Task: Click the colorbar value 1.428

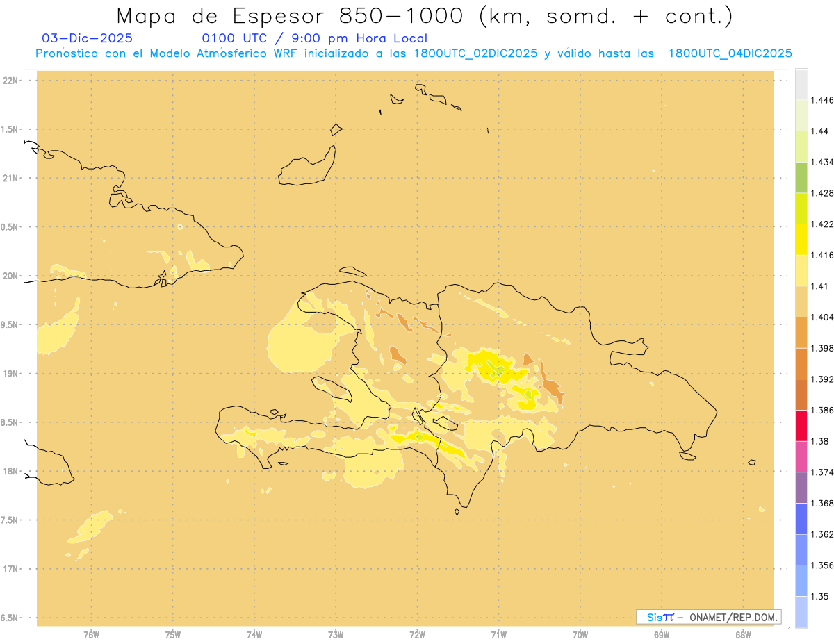Action: click(x=822, y=193)
